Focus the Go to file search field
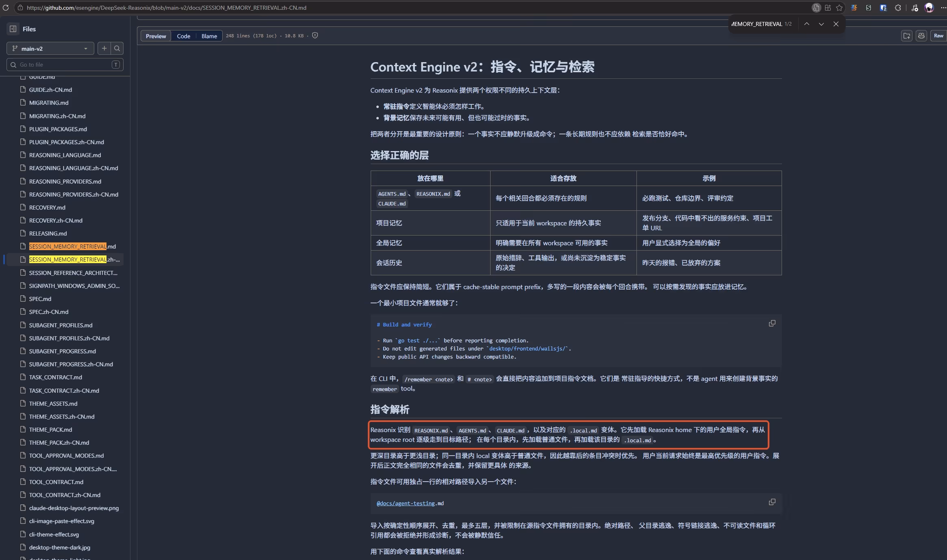This screenshot has width=947, height=560. tap(65, 65)
